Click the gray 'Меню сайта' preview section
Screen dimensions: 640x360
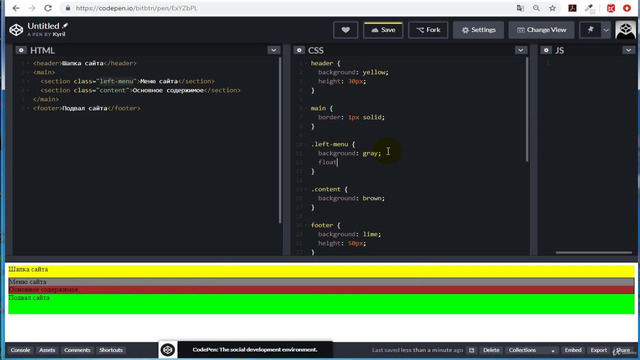point(322,282)
